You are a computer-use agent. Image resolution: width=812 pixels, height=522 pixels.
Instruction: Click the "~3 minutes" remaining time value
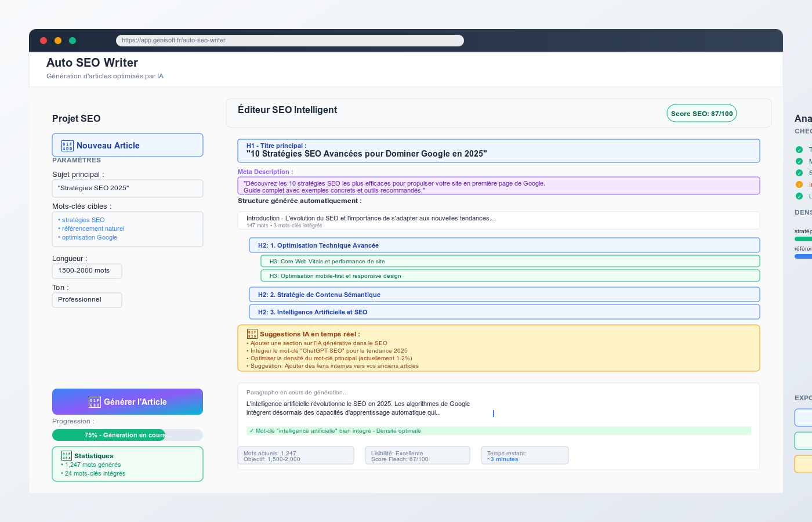coord(503,459)
